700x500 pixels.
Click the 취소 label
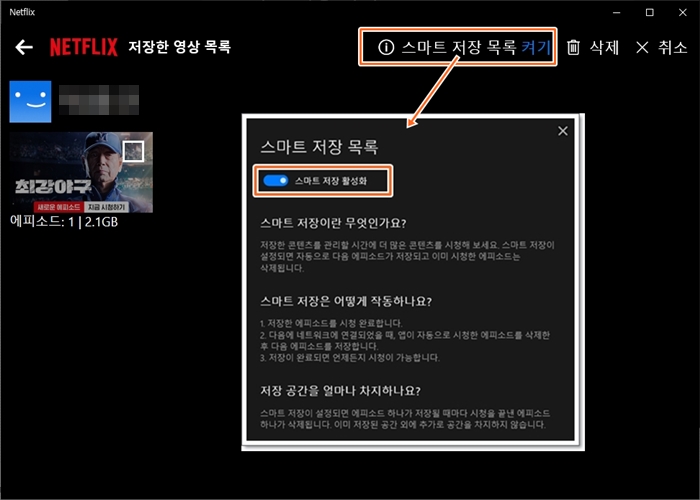[x=672, y=47]
